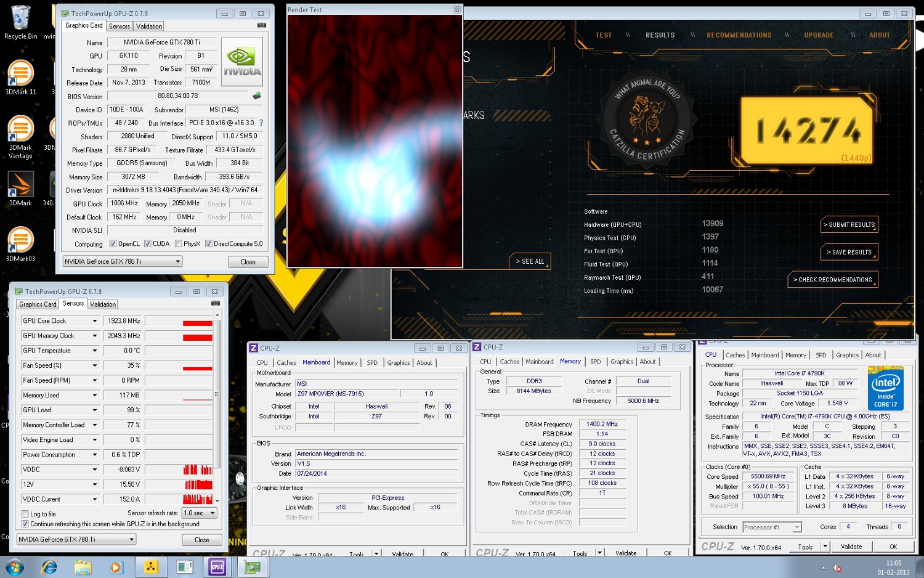Viewport: 924px width, 578px height.
Task: Select the 3DMark desktop shortcut with orange logo
Action: 20,189
